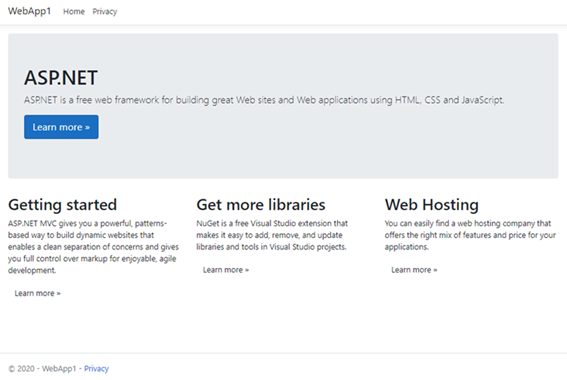Click Learn more under Get more libraries

[x=226, y=270]
